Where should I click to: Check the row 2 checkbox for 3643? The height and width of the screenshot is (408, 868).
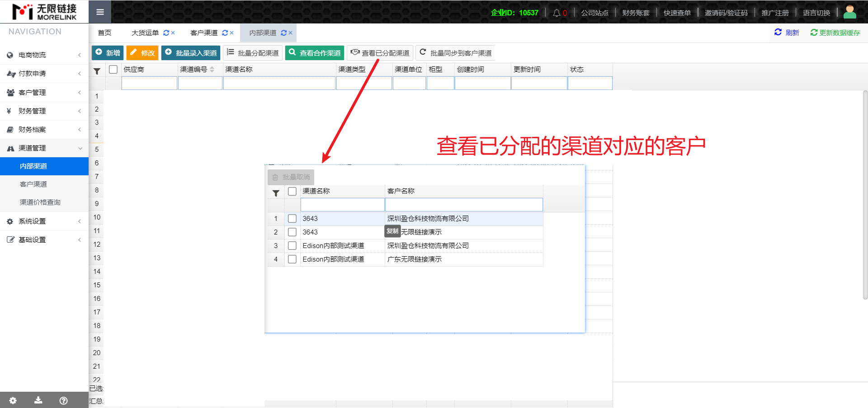(292, 232)
